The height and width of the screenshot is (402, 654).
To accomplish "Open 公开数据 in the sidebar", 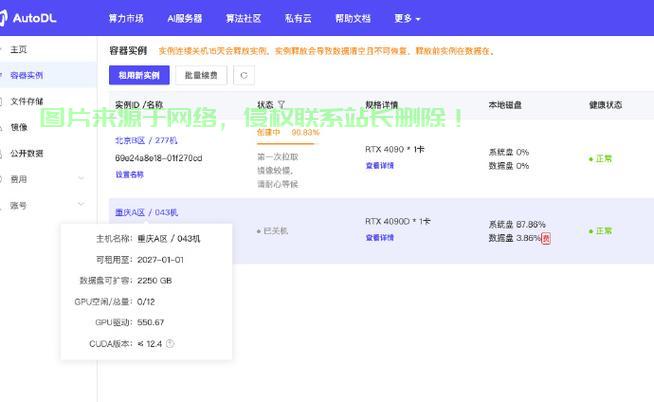I will point(27,153).
